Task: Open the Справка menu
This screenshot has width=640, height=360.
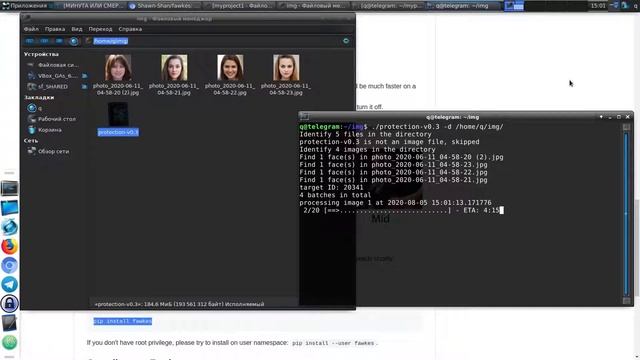Action: [130, 29]
